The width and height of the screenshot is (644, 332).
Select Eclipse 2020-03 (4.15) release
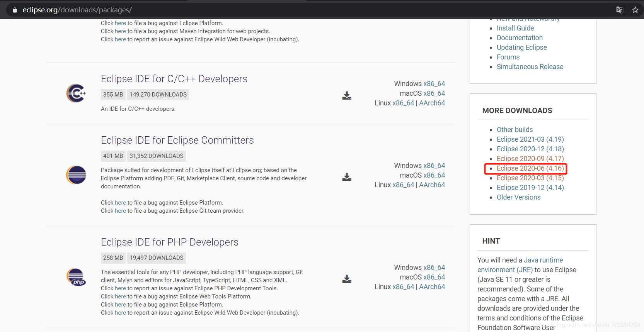530,178
